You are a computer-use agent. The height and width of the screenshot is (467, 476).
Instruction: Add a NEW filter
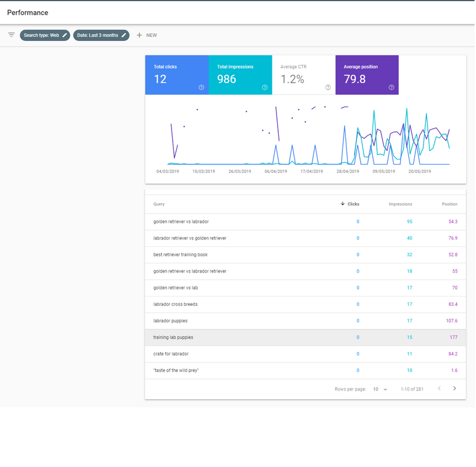(x=147, y=35)
